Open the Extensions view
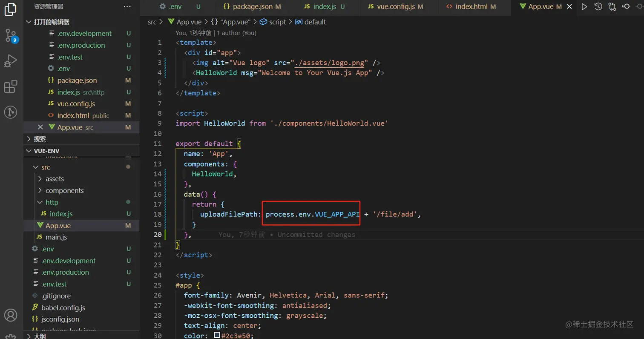Viewport: 644px width, 339px height. (x=10, y=87)
